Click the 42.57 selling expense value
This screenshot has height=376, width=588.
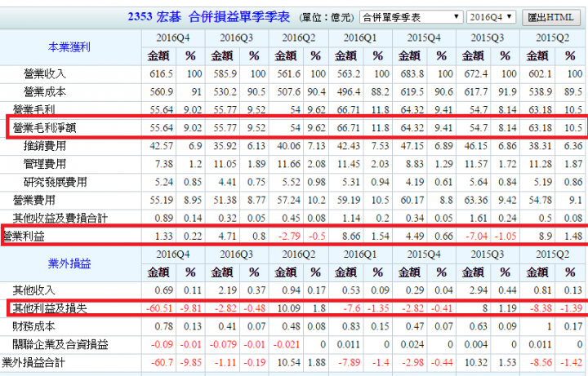click(x=161, y=146)
